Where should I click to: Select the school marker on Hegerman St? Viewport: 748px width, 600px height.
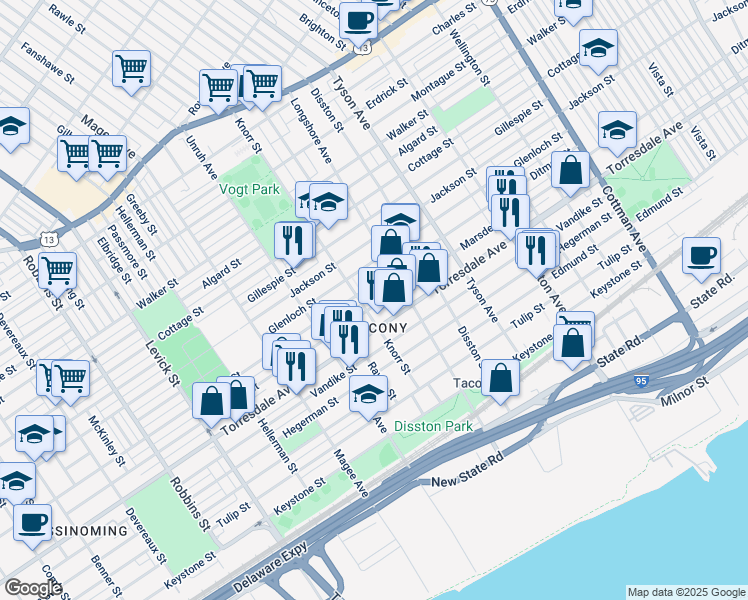tap(369, 393)
